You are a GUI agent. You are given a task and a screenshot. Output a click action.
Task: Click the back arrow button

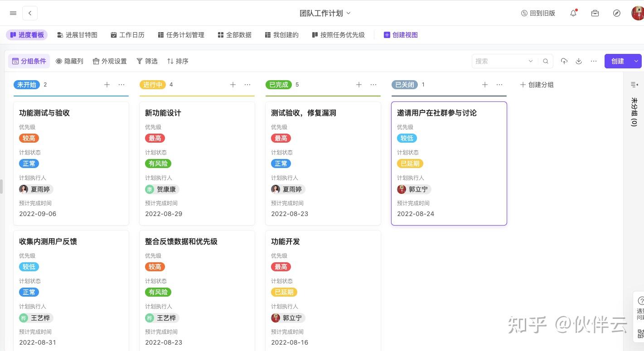30,13
